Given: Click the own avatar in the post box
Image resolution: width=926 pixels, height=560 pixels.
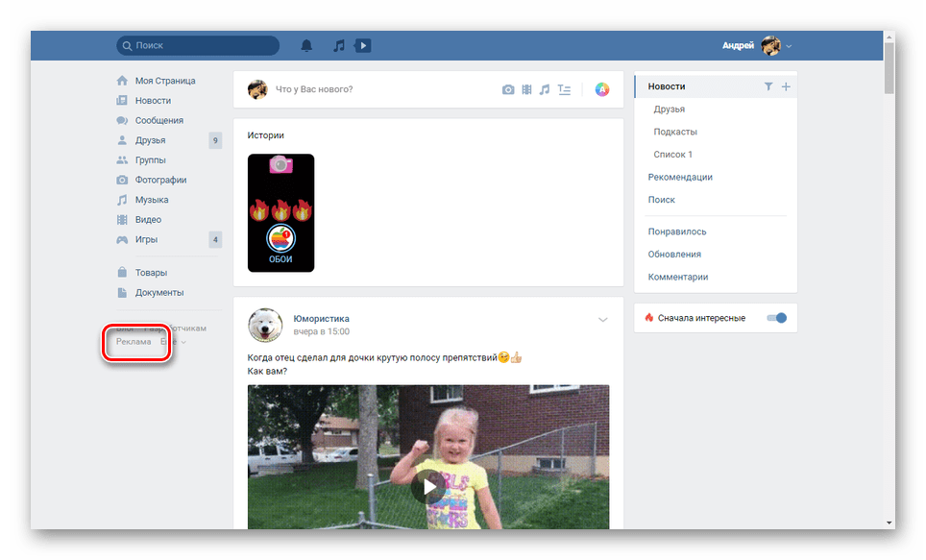Looking at the screenshot, I should coord(257,89).
